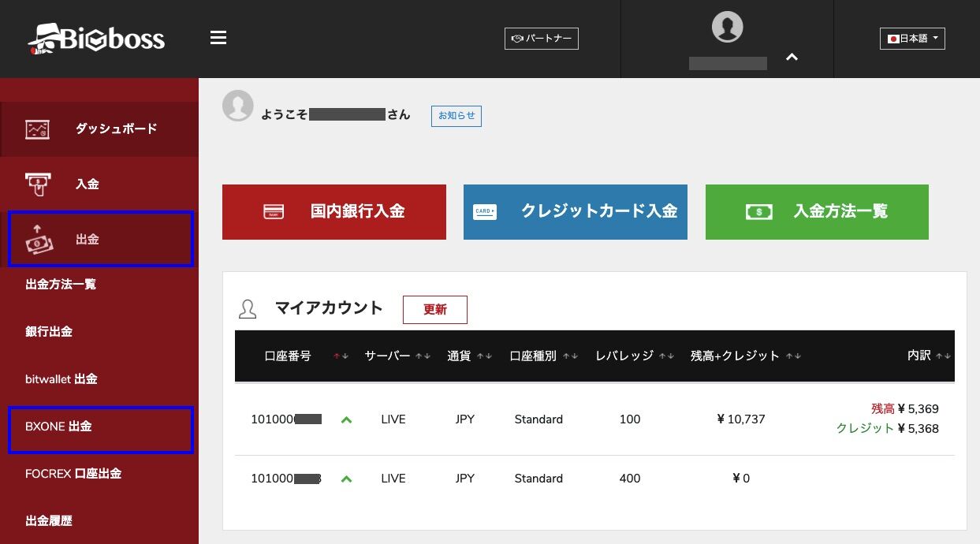Click the withdrawal money icon in sidebar

pos(39,240)
